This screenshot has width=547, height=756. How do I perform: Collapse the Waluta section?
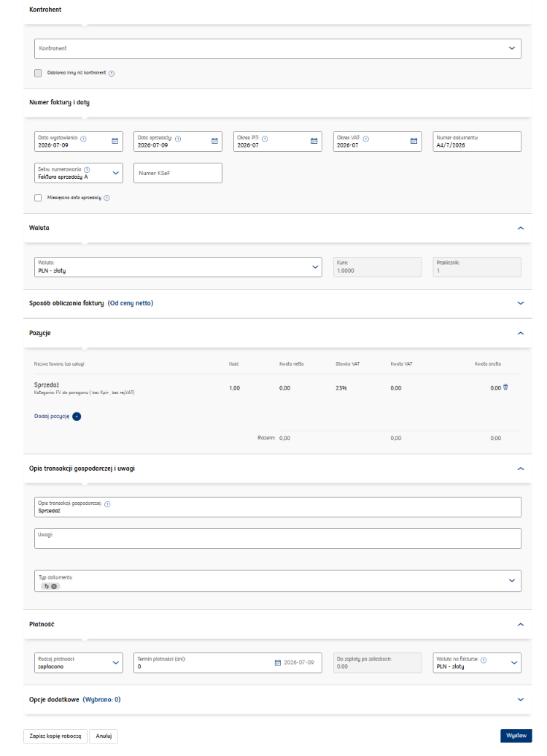point(521,228)
